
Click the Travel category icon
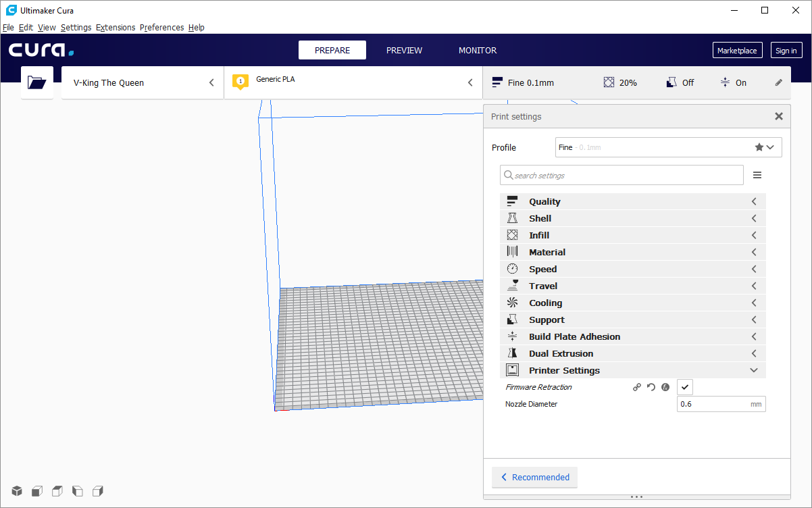(x=512, y=286)
